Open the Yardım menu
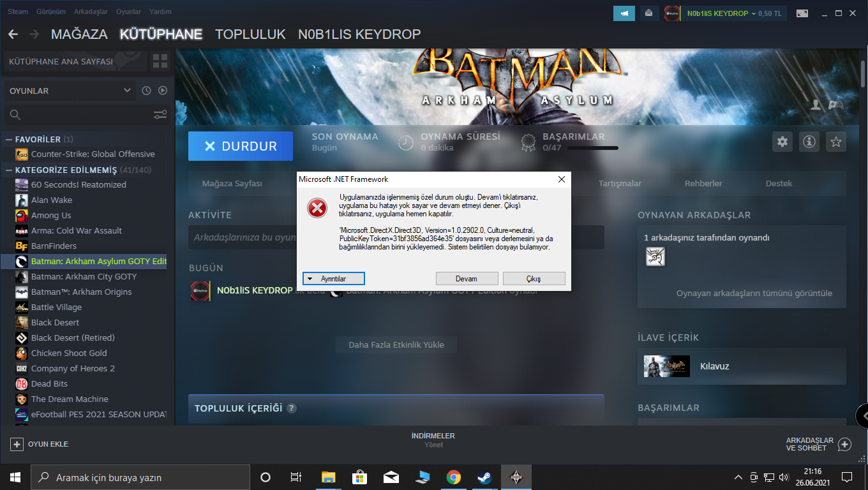The height and width of the screenshot is (490, 868). click(x=160, y=11)
